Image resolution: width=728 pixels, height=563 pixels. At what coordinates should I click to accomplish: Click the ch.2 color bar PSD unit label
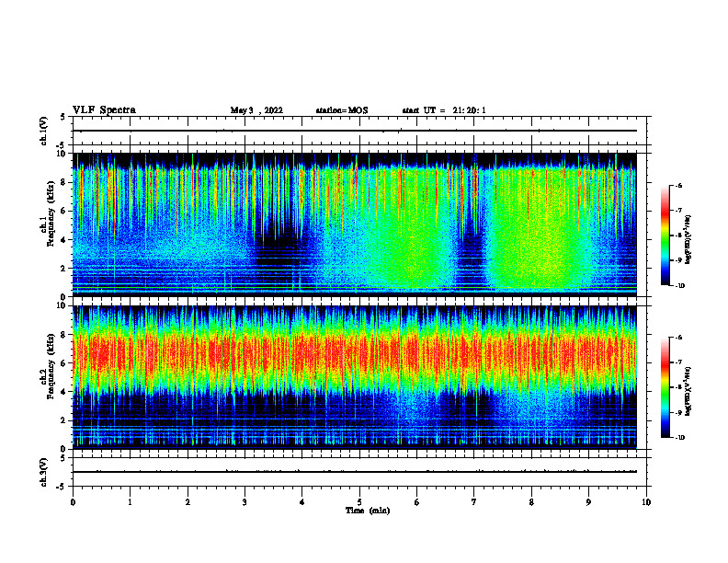[688, 392]
